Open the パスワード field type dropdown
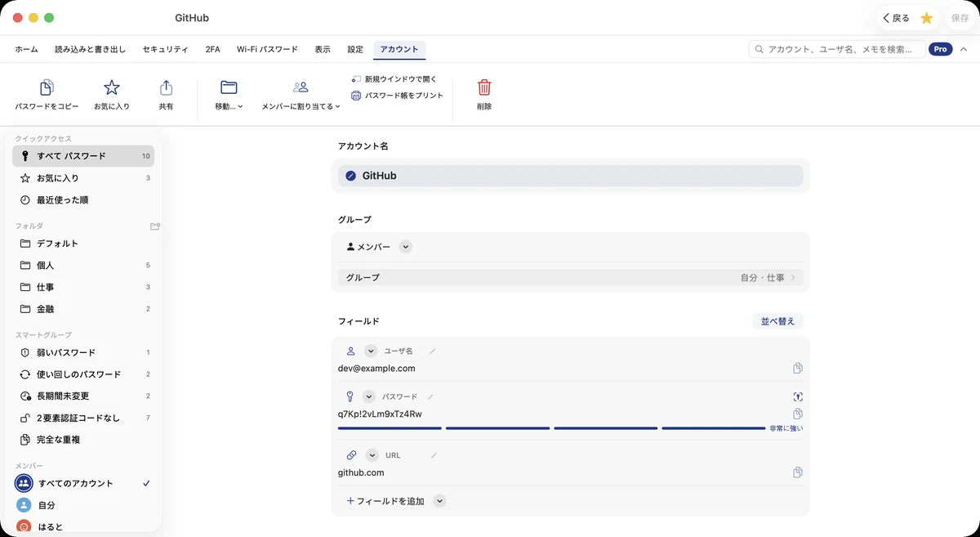980x537 pixels. click(x=369, y=396)
